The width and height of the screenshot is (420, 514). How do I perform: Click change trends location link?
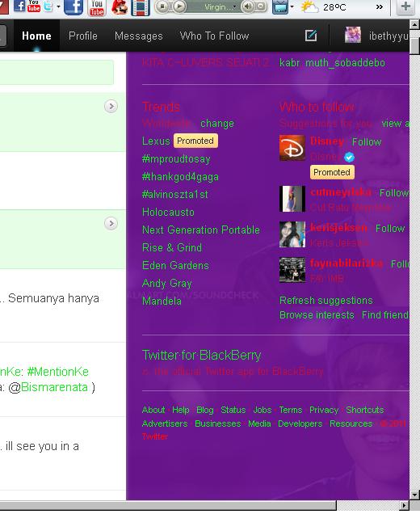pyautogui.click(x=217, y=124)
